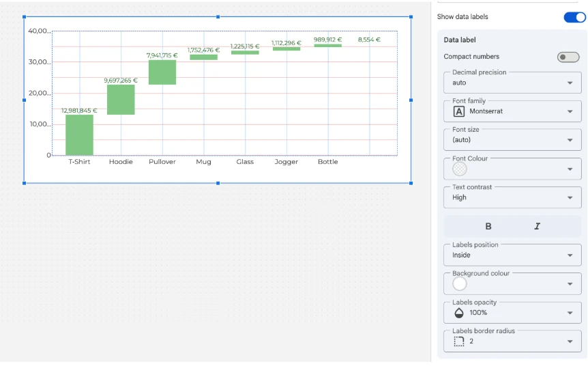This screenshot has width=588, height=366.
Task: Select the Pullover waterfall bar
Action: coord(162,72)
